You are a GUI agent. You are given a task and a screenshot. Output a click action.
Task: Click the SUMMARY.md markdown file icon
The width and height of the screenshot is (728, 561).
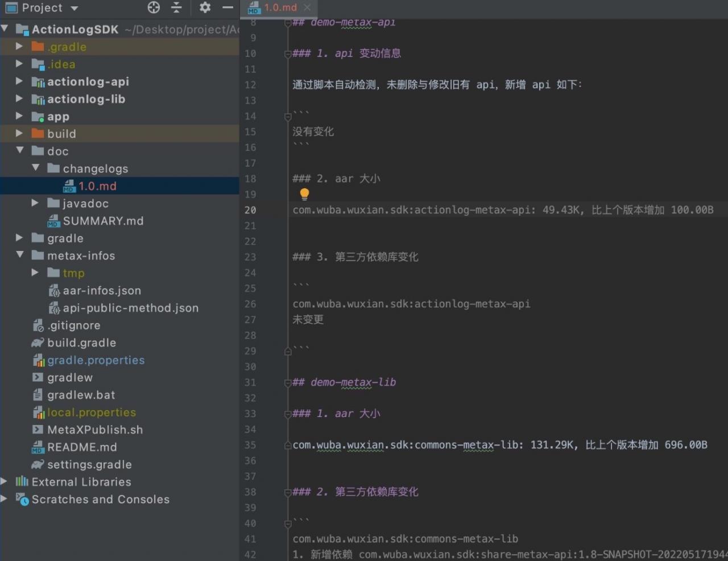pyautogui.click(x=53, y=221)
